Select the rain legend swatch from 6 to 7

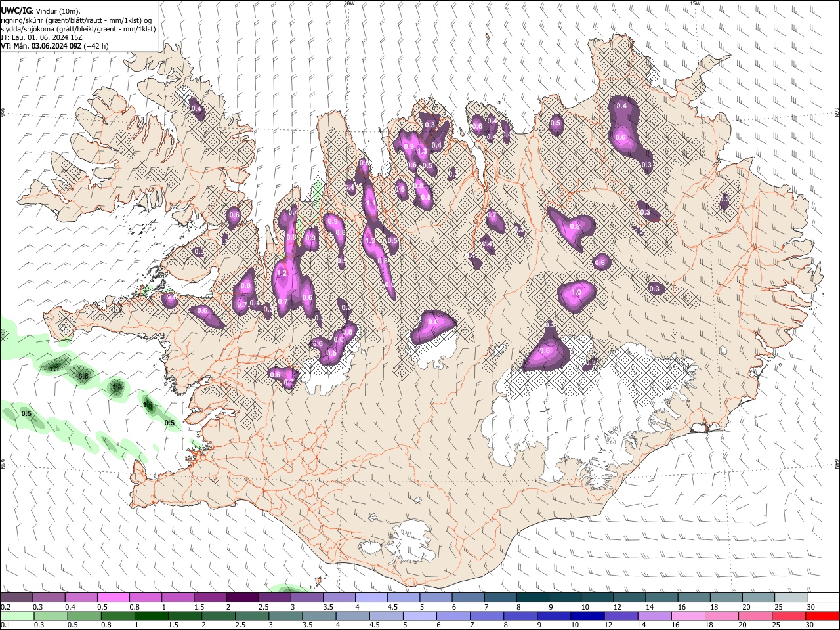coord(453,616)
